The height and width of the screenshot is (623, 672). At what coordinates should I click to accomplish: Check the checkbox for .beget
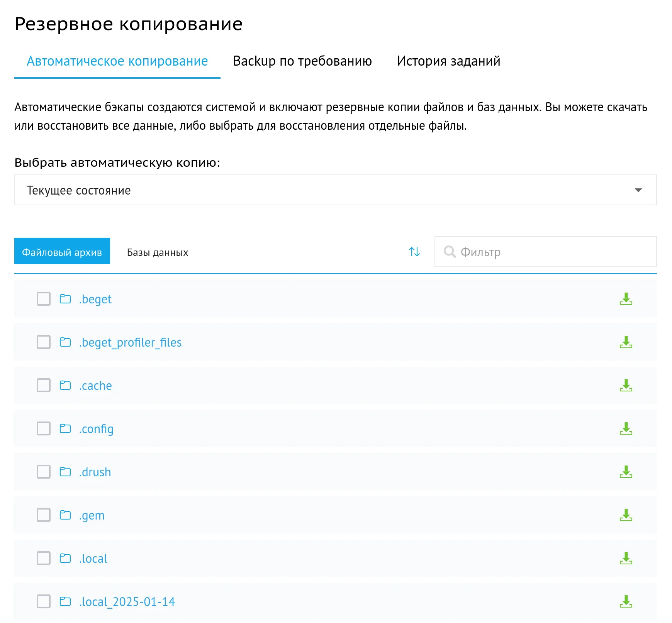[43, 298]
